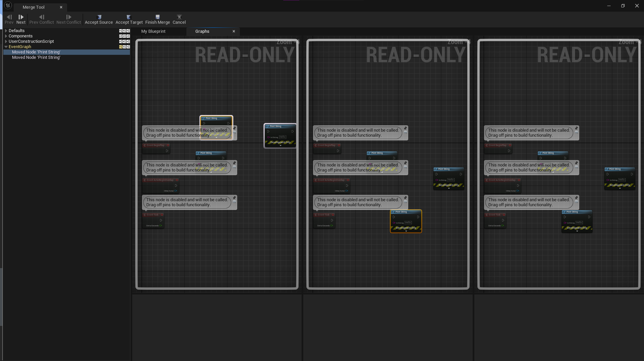
Task: Click the EventGraph yellow diff indicator
Action: point(121,47)
